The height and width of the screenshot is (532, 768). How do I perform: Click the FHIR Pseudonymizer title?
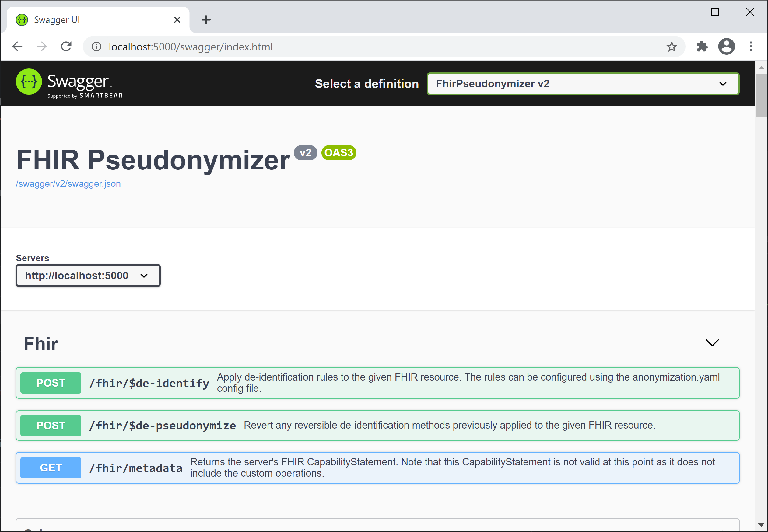point(153,160)
